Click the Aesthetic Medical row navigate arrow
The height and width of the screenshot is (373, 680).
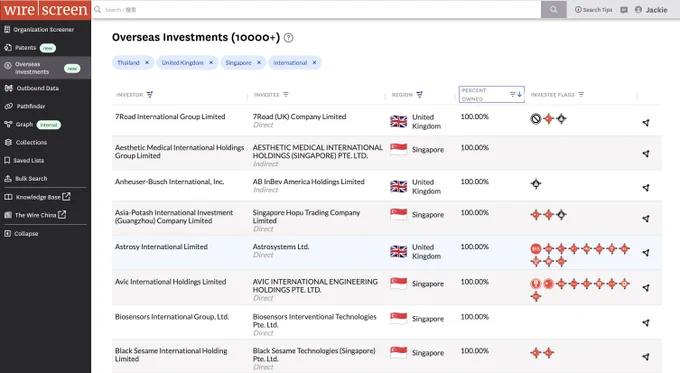[646, 154]
